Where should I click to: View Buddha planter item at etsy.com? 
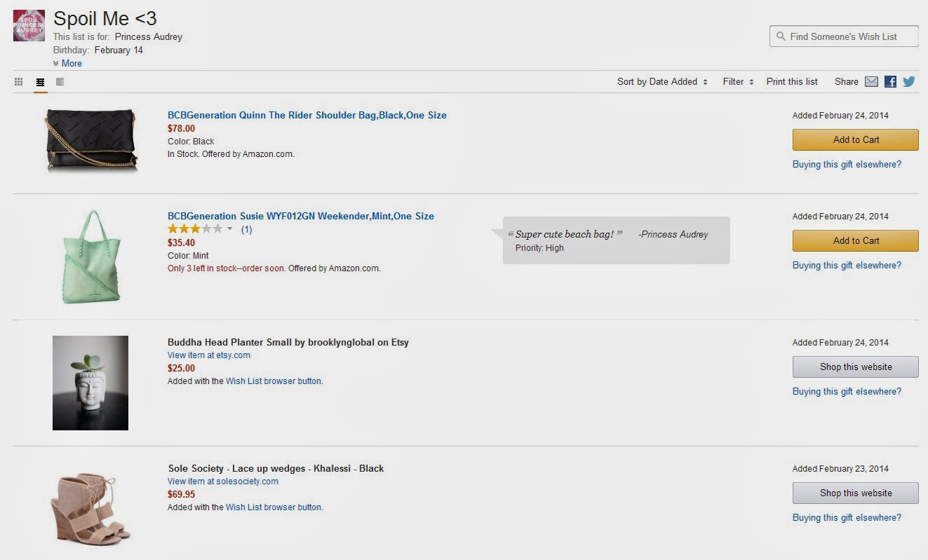(x=209, y=355)
